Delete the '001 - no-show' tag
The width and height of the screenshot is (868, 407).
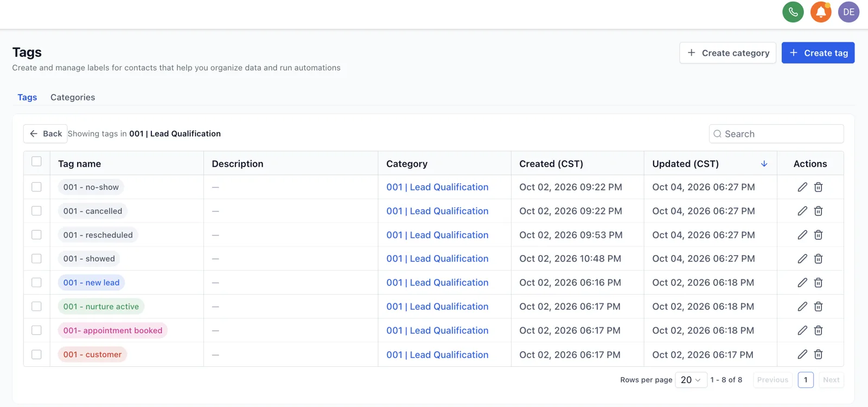coord(818,187)
